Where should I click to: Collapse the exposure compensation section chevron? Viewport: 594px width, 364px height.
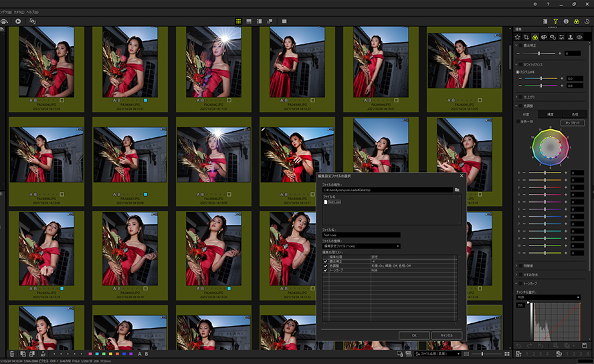click(x=516, y=45)
